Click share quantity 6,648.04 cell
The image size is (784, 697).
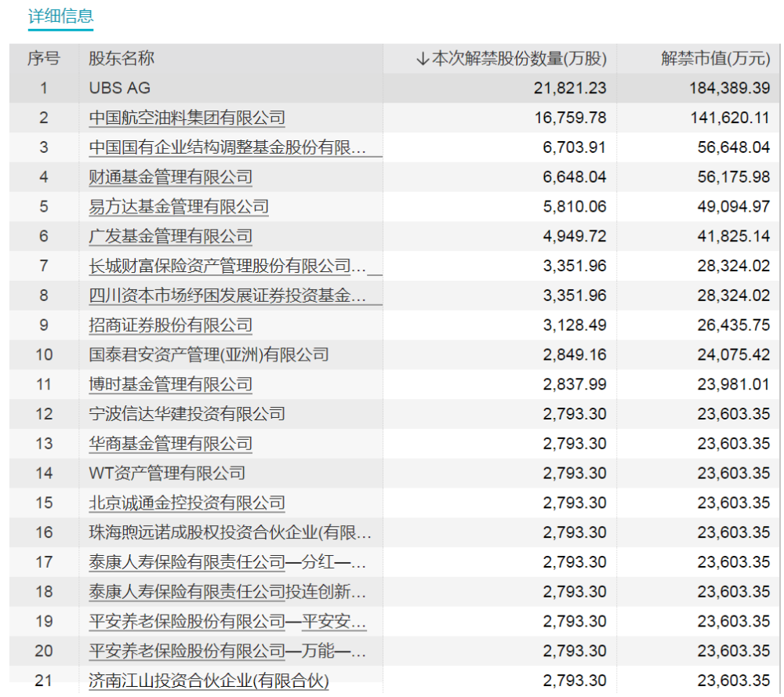click(575, 177)
